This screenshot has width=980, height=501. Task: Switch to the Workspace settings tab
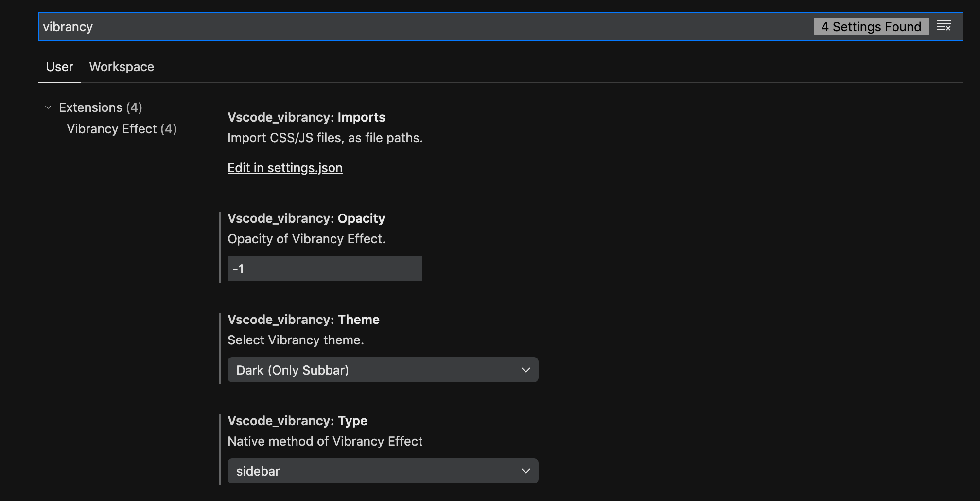point(122,67)
